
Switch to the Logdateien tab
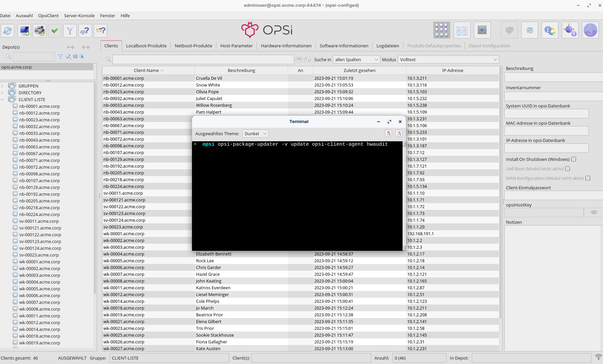pos(388,46)
